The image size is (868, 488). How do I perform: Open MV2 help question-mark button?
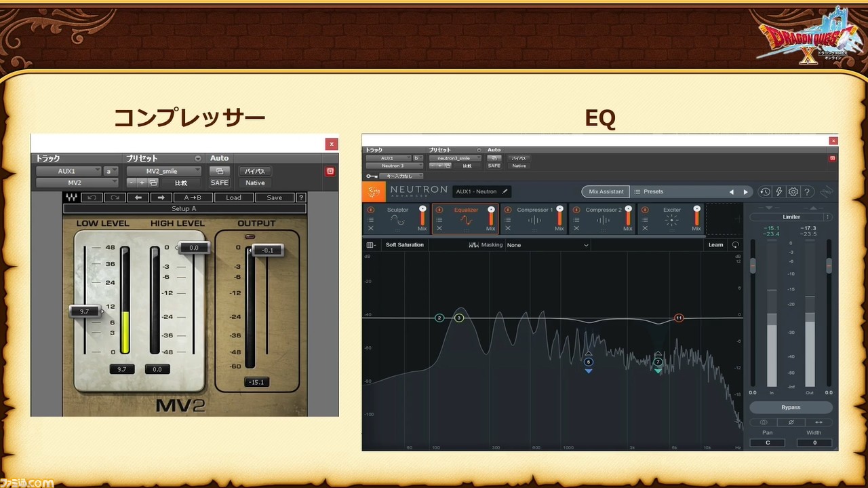[301, 198]
